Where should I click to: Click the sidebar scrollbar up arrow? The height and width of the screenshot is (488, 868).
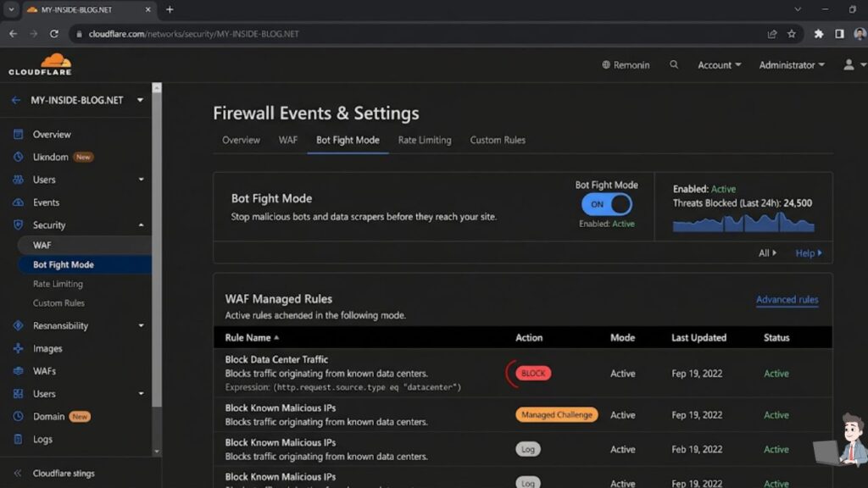point(157,88)
